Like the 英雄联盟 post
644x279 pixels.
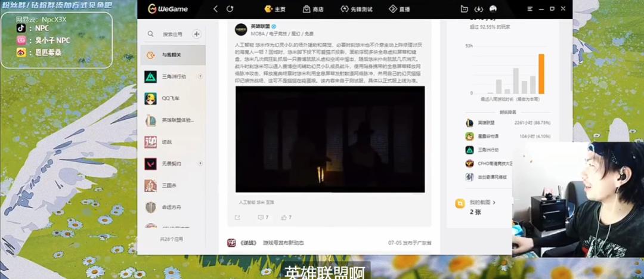pos(286,218)
